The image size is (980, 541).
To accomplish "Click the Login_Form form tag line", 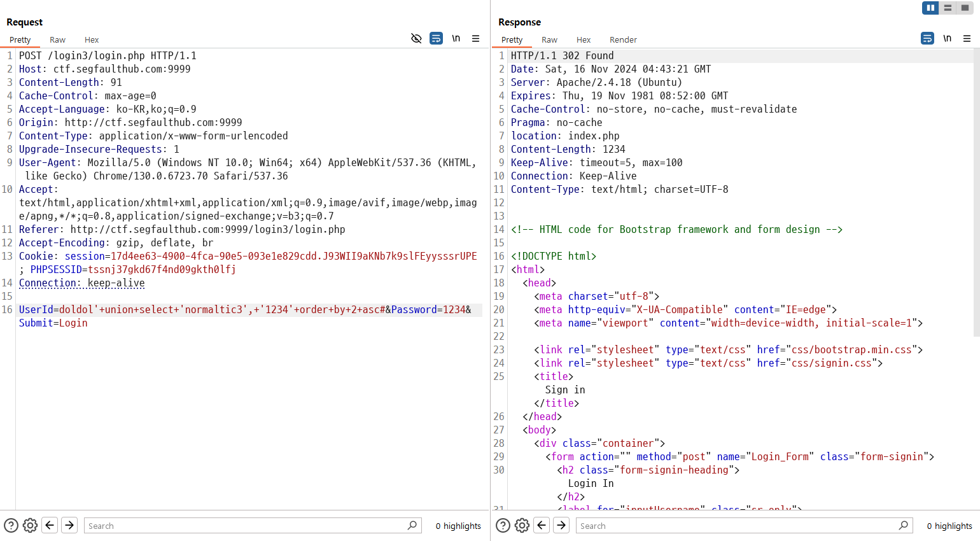I will click(x=739, y=456).
